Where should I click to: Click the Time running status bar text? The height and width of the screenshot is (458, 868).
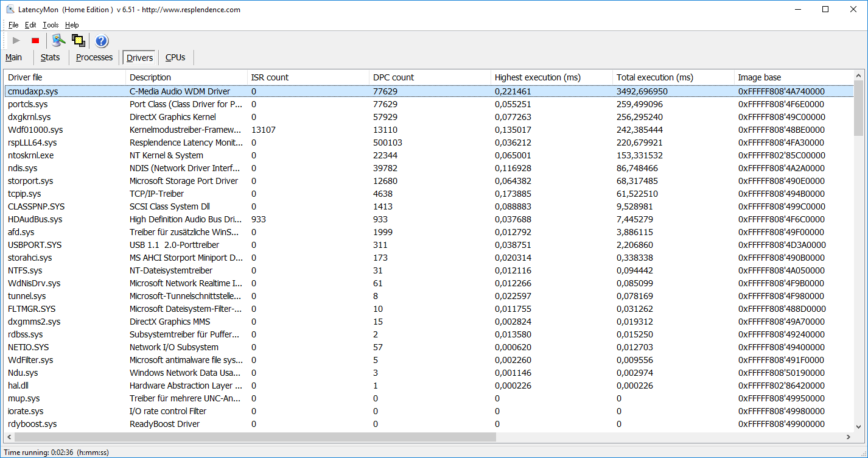56,452
